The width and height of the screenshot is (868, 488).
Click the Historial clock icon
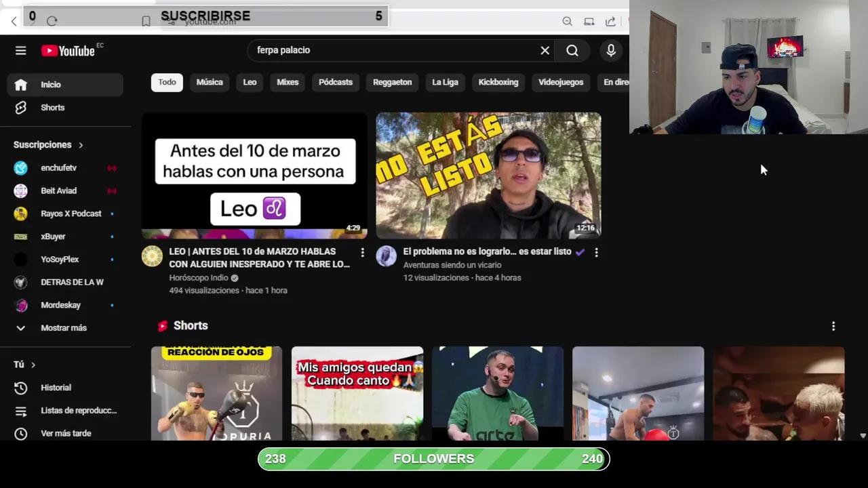(x=21, y=388)
